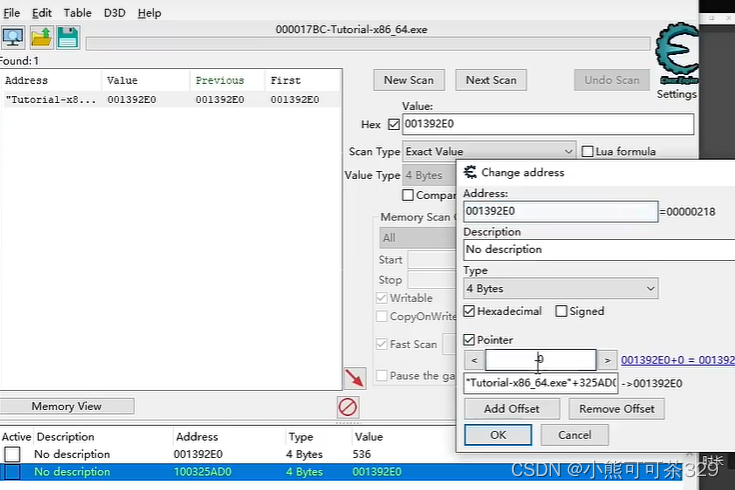Click the 001392E0+0 pointer result link

678,360
